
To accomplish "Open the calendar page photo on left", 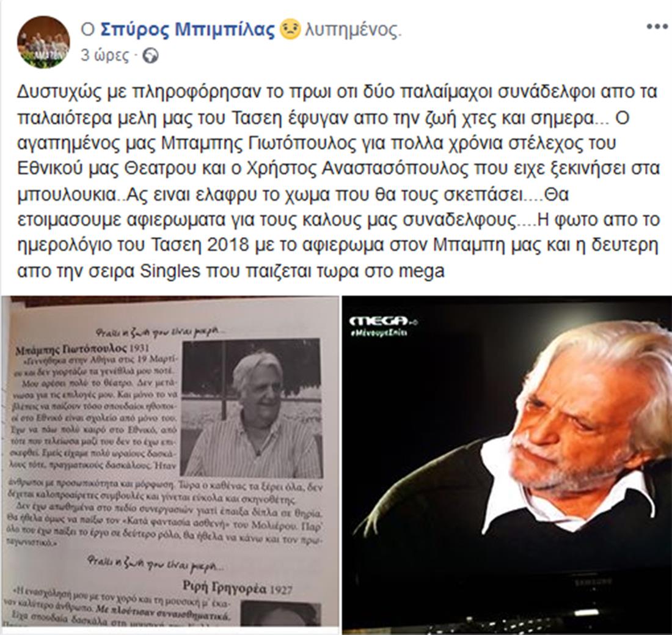I will coord(170,465).
